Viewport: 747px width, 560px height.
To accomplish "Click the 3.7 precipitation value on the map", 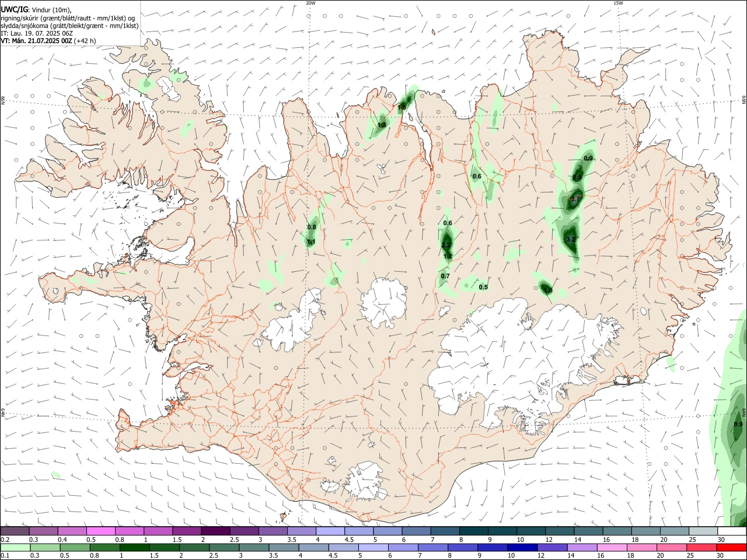I will pyautogui.click(x=575, y=199).
